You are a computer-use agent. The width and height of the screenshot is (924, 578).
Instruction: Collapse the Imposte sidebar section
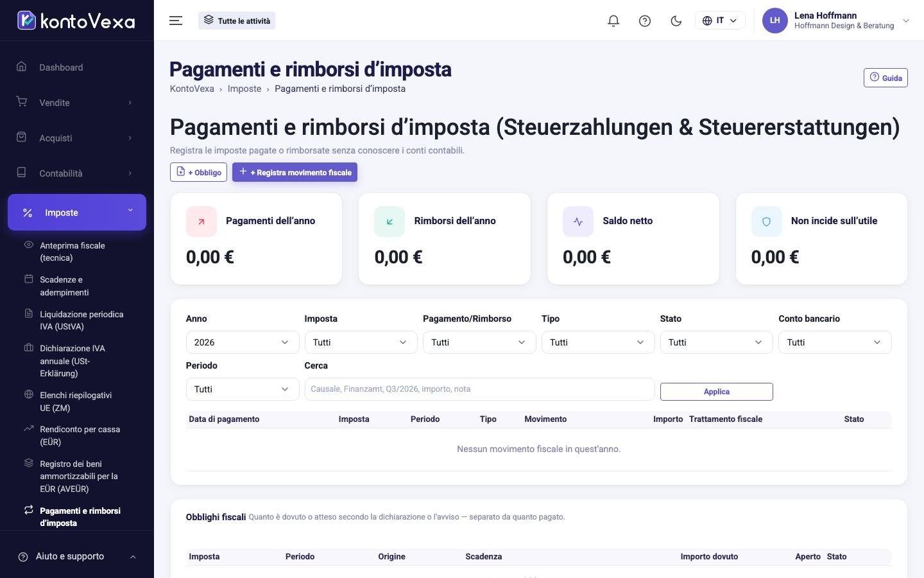coord(77,213)
